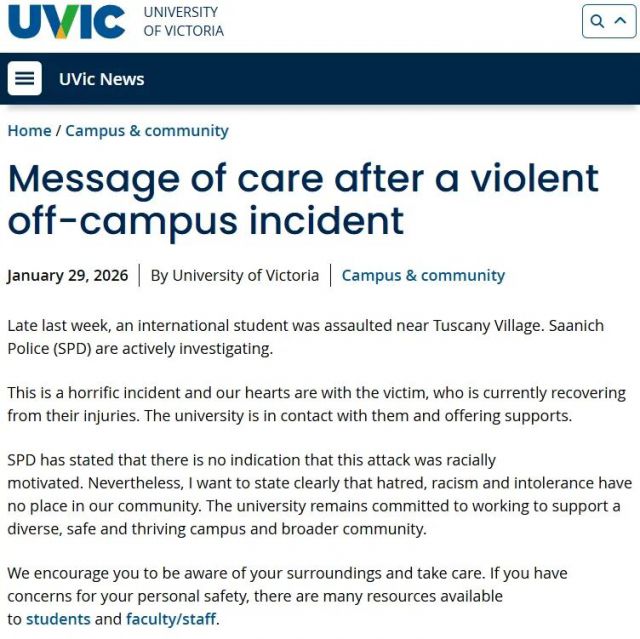Click the Message of care headline
640x639 pixels.
pyautogui.click(x=303, y=198)
